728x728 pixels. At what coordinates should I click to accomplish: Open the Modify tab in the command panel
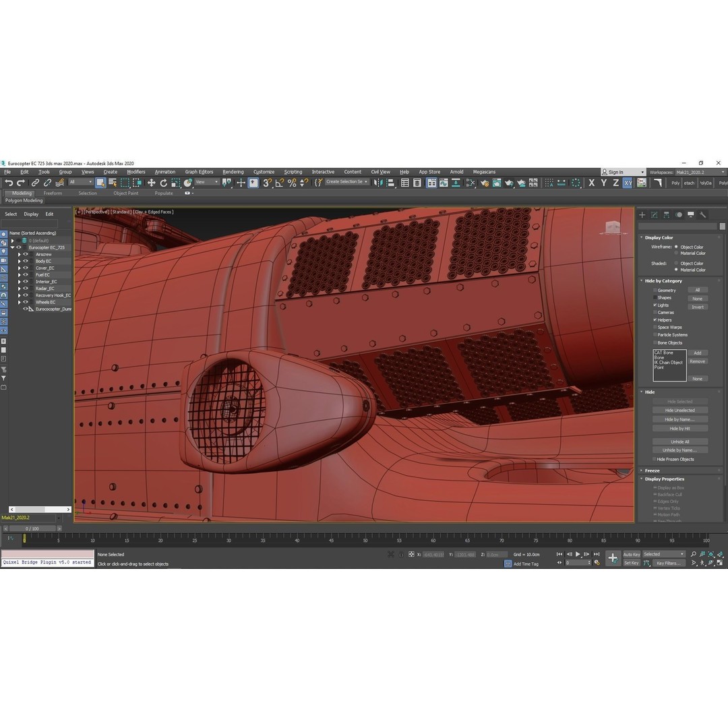(x=654, y=214)
